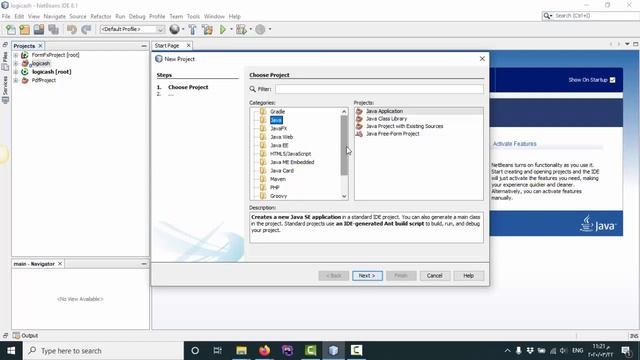
Task: Open Windows Start menu
Action: point(11,351)
